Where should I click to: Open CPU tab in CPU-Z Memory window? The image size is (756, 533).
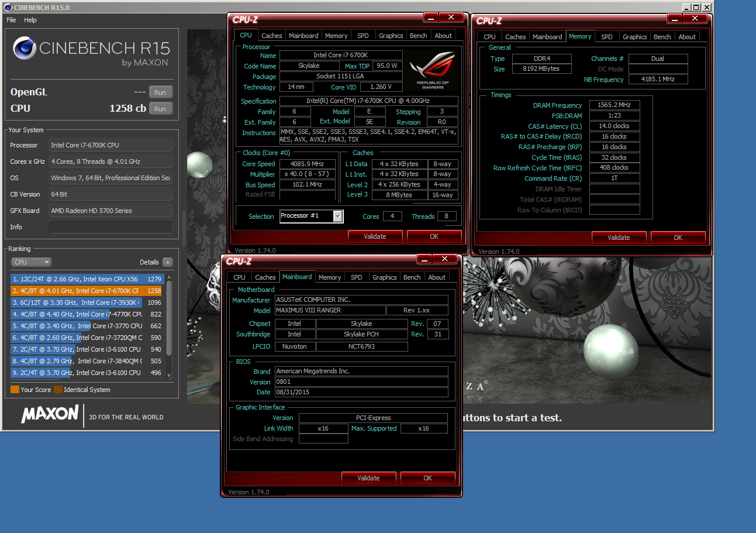[490, 37]
